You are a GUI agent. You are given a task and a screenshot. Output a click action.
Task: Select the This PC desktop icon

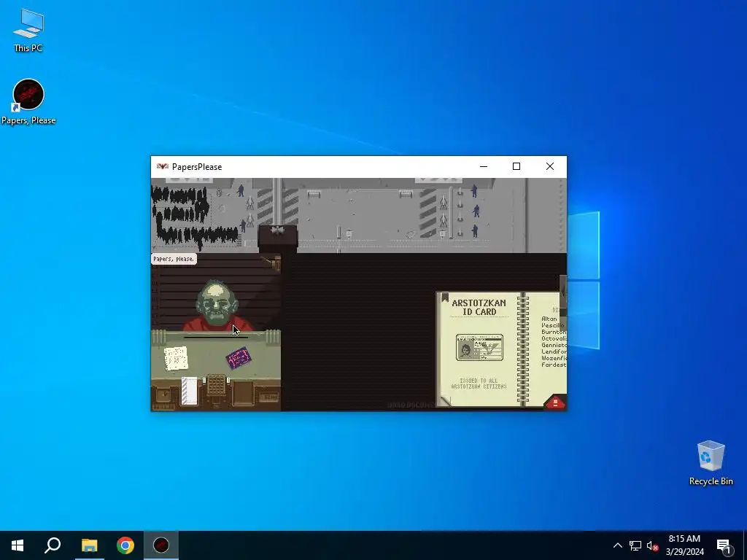tap(28, 30)
